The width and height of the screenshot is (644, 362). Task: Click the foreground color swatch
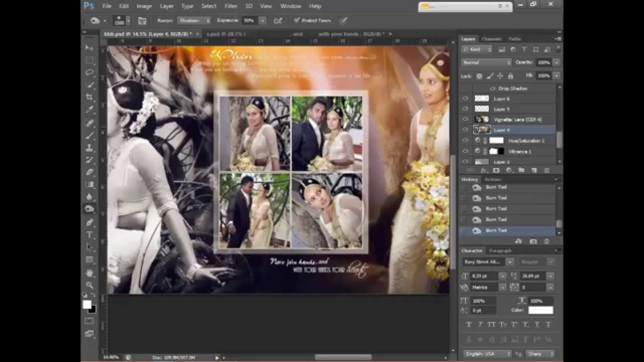point(87,305)
